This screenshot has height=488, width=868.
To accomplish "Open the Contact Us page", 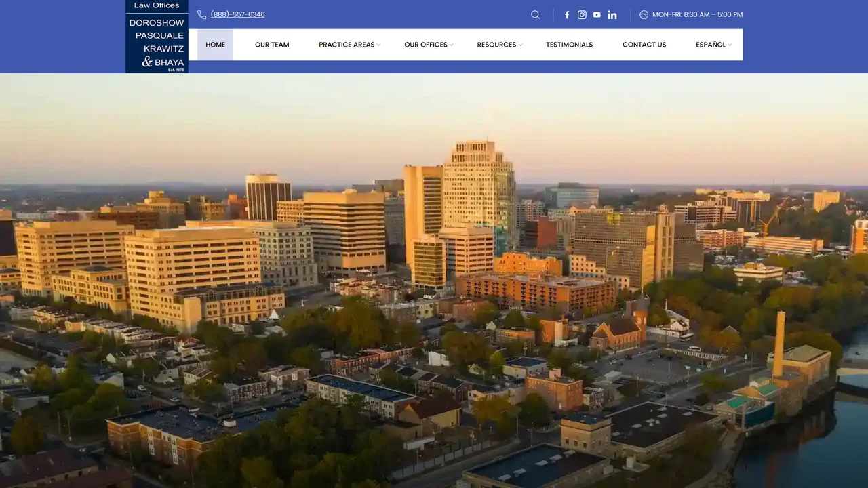I will point(644,45).
